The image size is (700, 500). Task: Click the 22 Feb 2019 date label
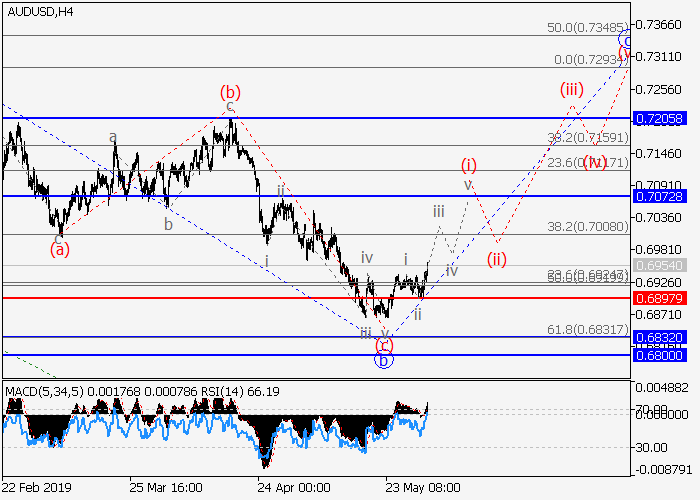pos(36,488)
